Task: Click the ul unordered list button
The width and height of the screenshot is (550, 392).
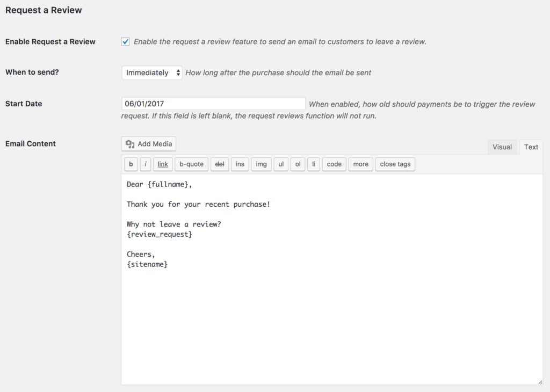Action: pyautogui.click(x=280, y=164)
